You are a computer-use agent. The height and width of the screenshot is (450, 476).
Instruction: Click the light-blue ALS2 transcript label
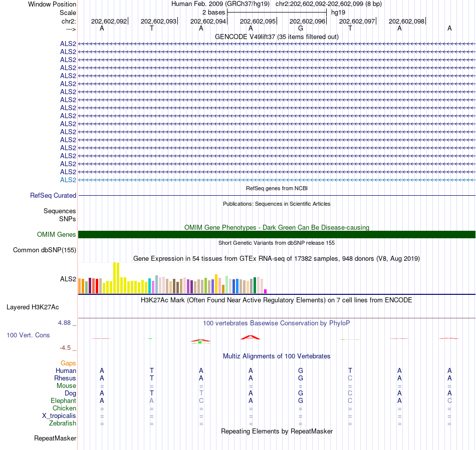point(68,180)
